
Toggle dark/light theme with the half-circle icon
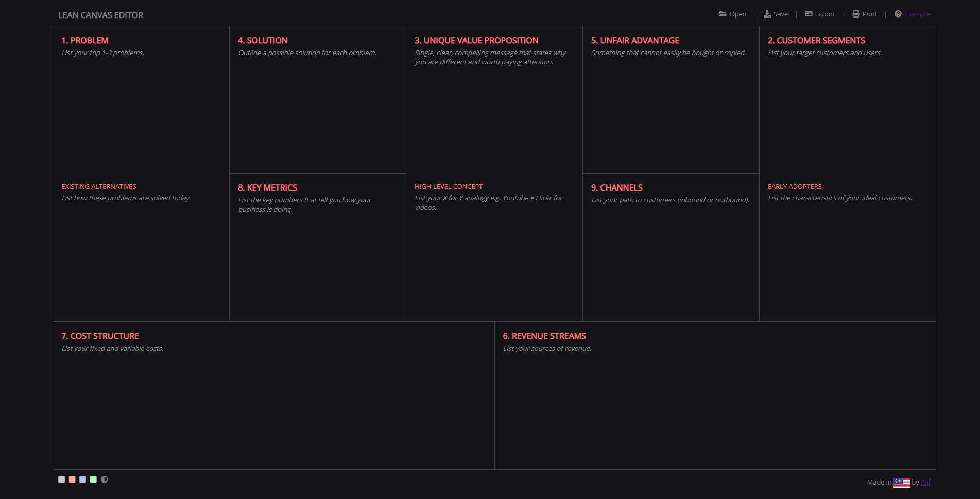105,479
